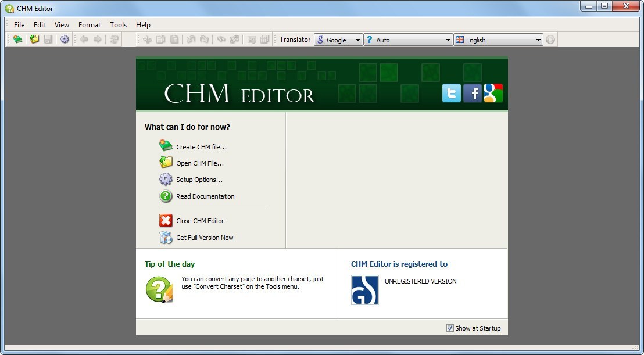Click the 'Close CHM Editor' link
This screenshot has height=355, width=644.
tap(200, 221)
